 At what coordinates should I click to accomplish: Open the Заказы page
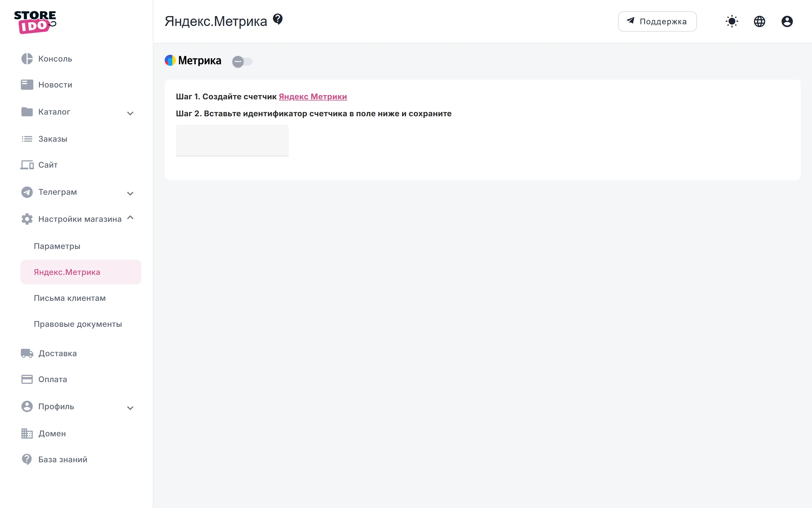coord(81,139)
